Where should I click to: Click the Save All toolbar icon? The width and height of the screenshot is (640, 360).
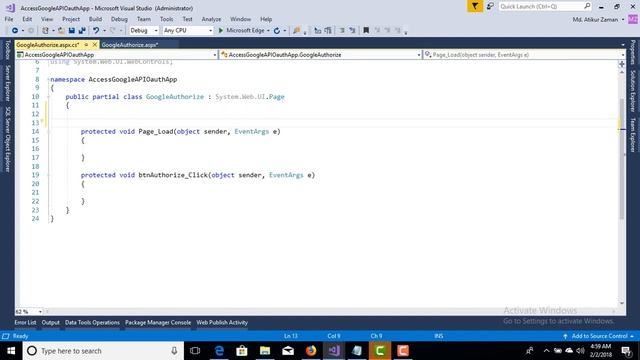[x=82, y=31]
